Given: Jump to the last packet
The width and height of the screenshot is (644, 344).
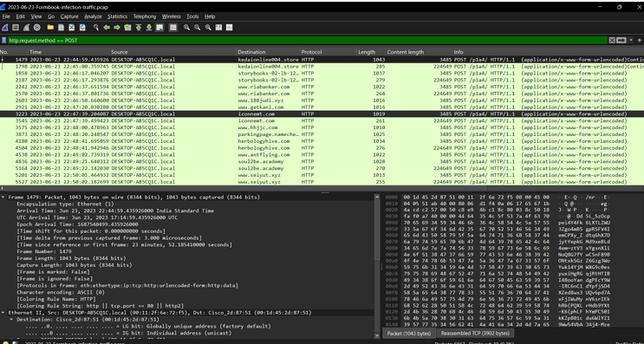Looking at the screenshot, I should [149, 28].
